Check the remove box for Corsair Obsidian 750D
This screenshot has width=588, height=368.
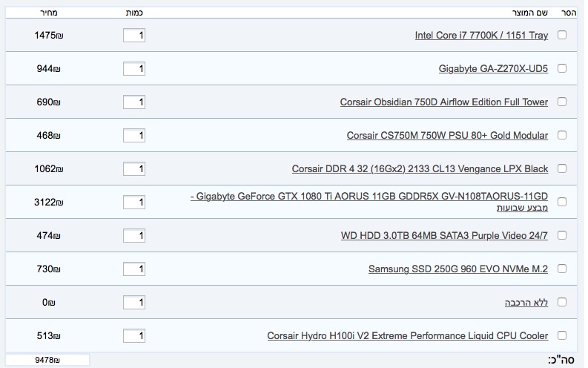point(562,102)
